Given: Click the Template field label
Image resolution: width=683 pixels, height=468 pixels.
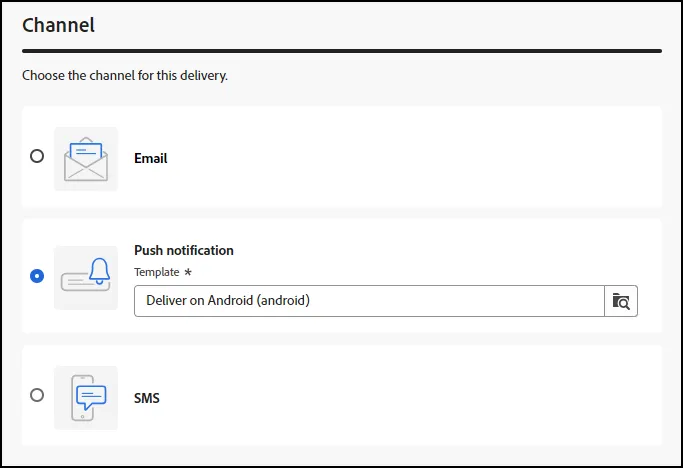Looking at the screenshot, I should point(157,272).
